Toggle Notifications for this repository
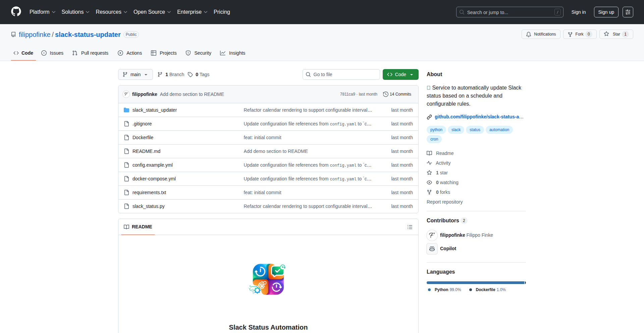 [541, 34]
